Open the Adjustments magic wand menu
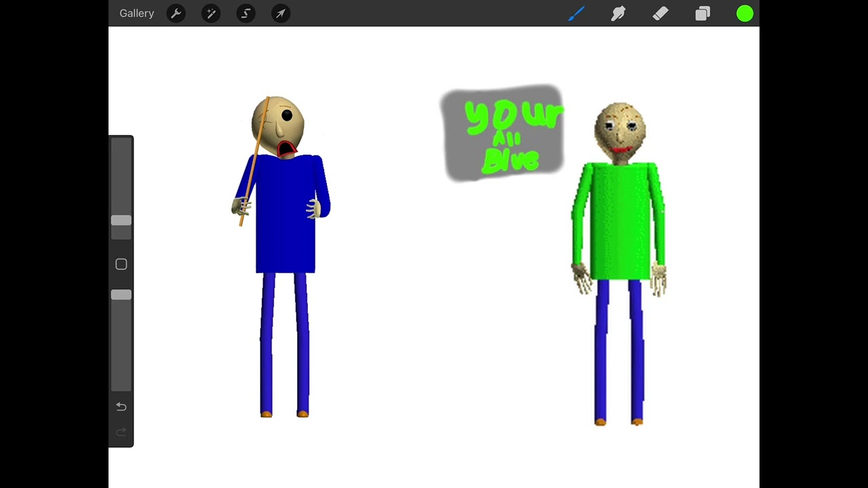Viewport: 868px width, 488px height. pos(211,14)
